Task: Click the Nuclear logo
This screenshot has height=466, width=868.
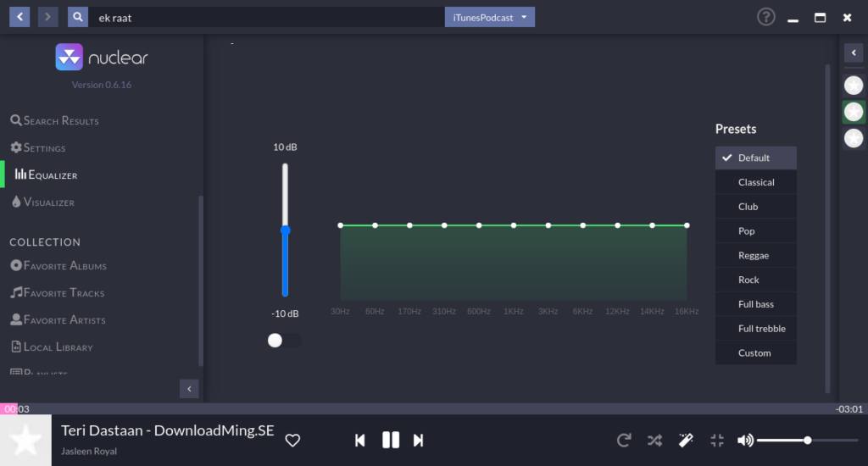Action: [102, 57]
